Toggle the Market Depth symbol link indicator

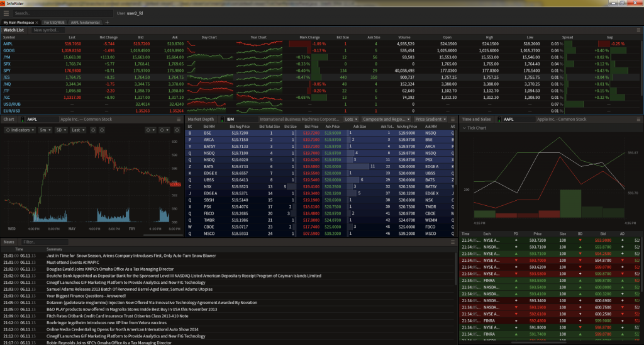pos(223,118)
